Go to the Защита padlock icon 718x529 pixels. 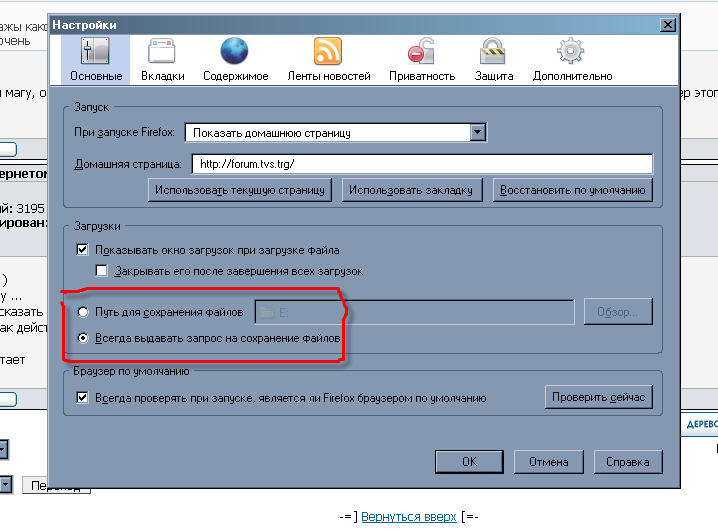pos(493,52)
